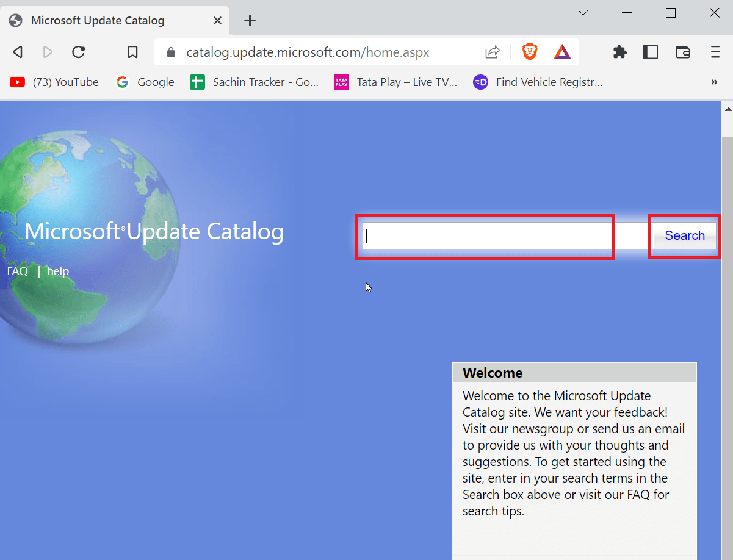This screenshot has height=560, width=733.
Task: Show more bookmarks with the double chevron
Action: (714, 82)
